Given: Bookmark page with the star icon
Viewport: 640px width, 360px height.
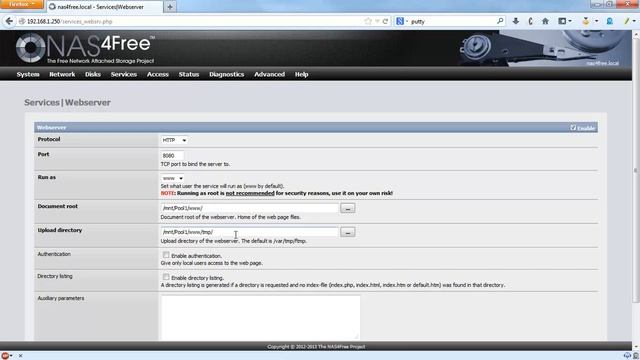Looking at the screenshot, I should [368, 21].
